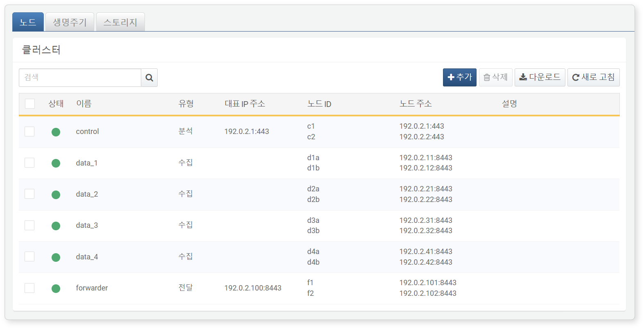This screenshot has height=329, width=644.
Task: Click node ID c1
Action: (x=311, y=126)
